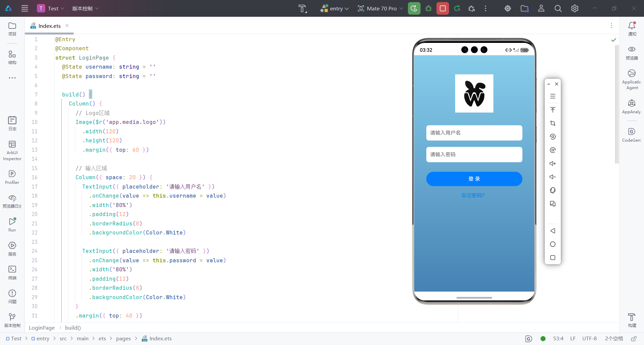Image resolution: width=644 pixels, height=345 pixels.
Task: Click the username input field in emulator
Action: [x=474, y=133]
